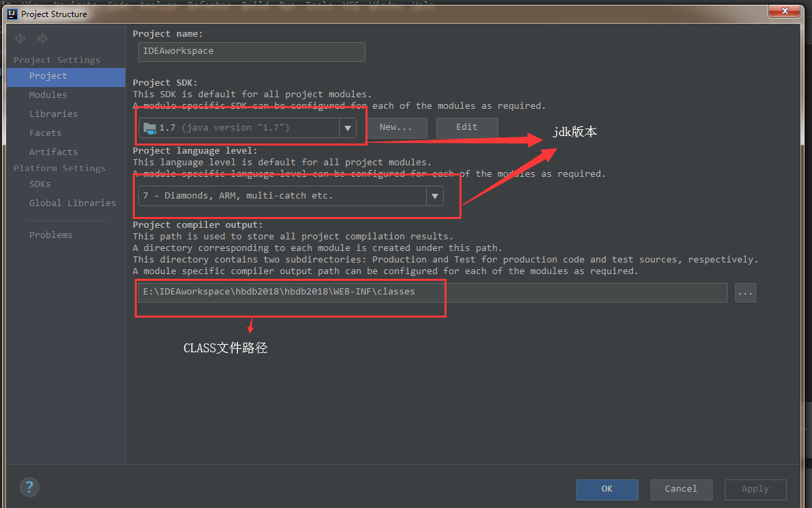Open help via the question mark icon
This screenshot has height=508, width=812.
29,487
